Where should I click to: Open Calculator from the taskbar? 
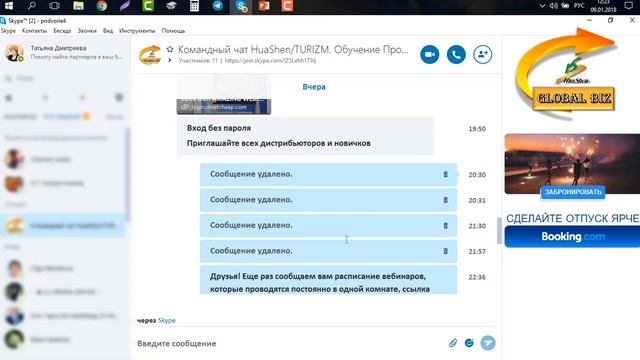[194, 6]
